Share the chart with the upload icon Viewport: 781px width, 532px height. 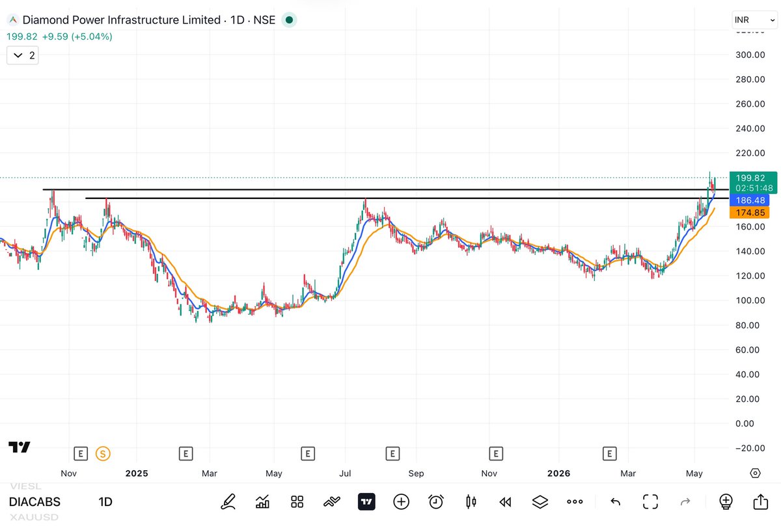click(x=760, y=501)
